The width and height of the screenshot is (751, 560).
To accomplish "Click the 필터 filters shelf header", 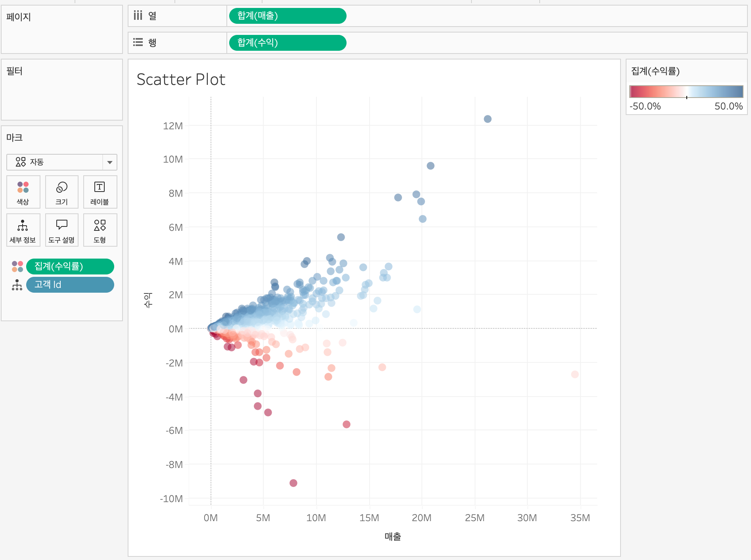I will [15, 71].
